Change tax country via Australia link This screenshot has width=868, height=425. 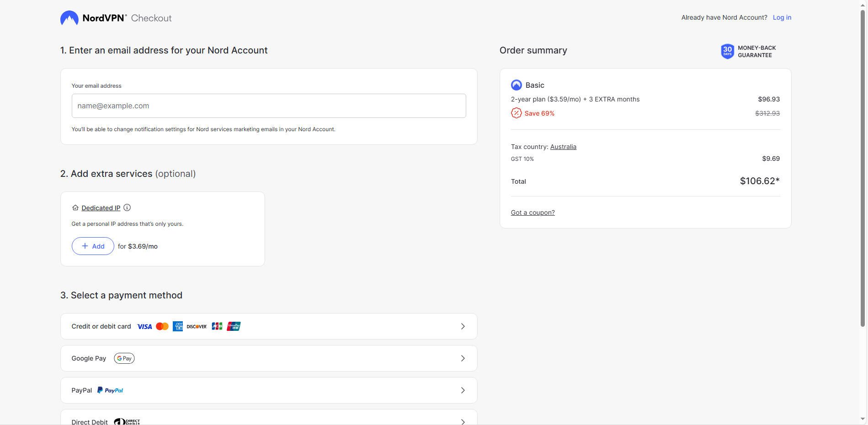[x=563, y=147]
